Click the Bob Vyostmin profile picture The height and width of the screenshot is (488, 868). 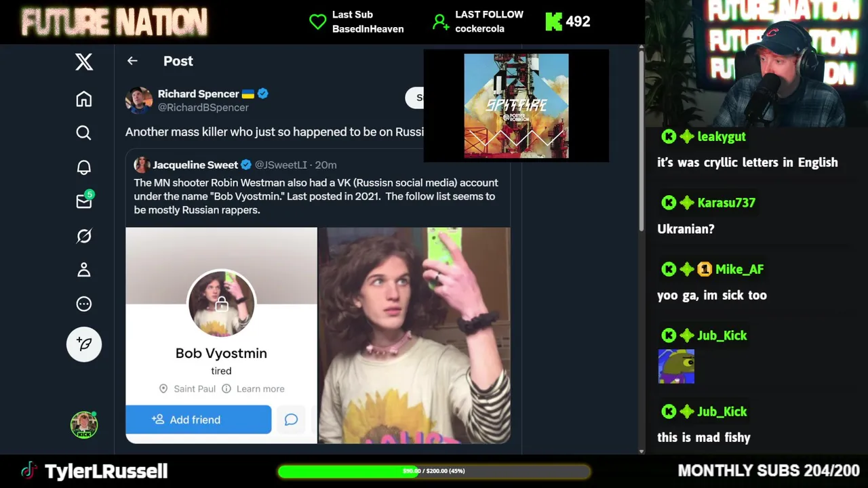pos(221,304)
